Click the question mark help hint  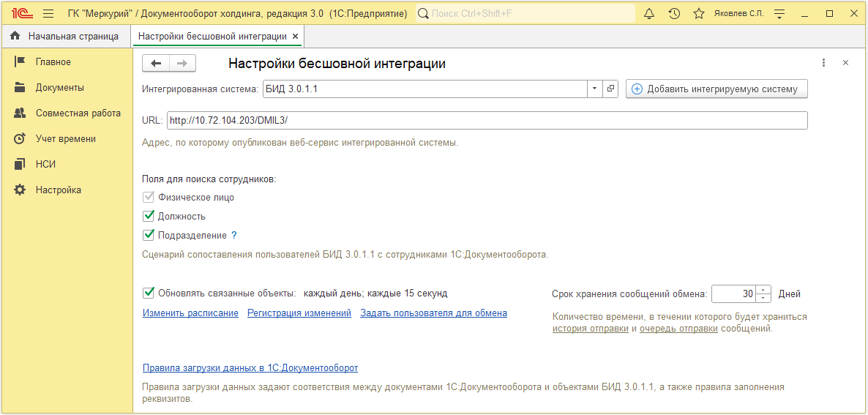pyautogui.click(x=234, y=236)
